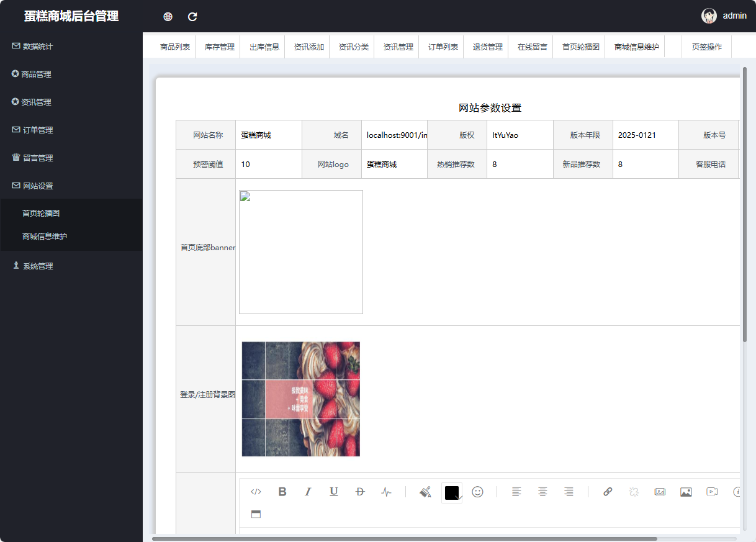The width and height of the screenshot is (756, 542).
Task: Toggle bold formatting in the editor
Action: click(x=282, y=492)
